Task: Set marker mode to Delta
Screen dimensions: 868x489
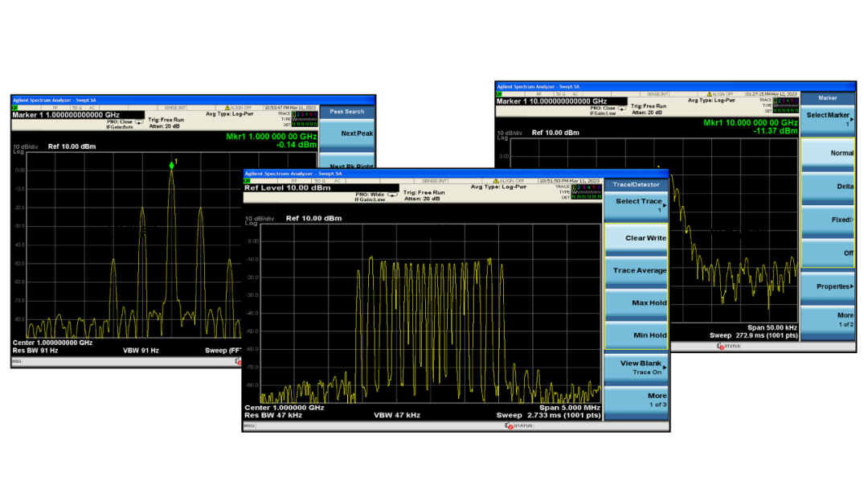Action: 829,187
